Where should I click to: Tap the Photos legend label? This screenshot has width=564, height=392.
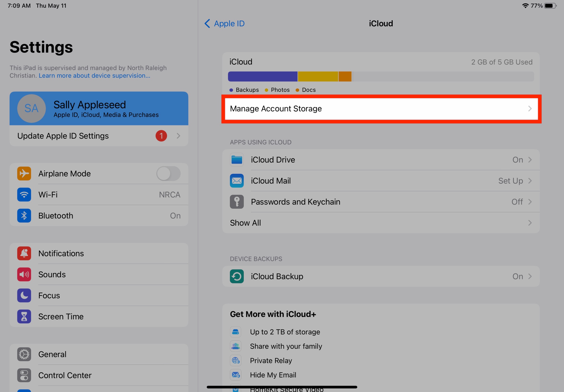click(x=280, y=90)
